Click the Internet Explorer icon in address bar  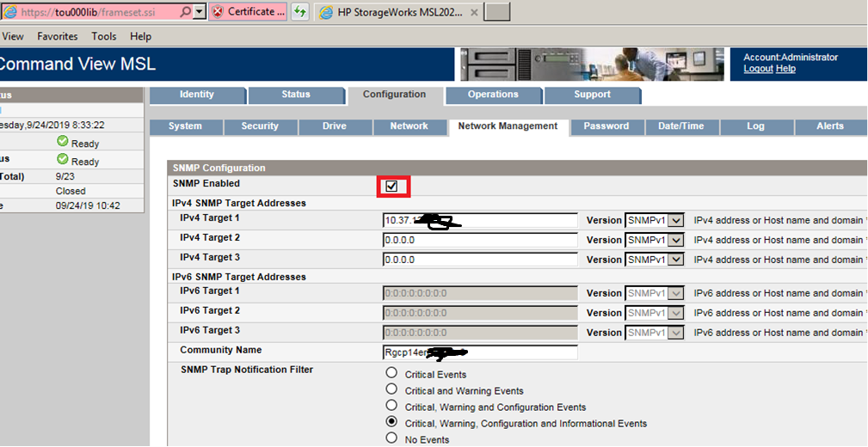pyautogui.click(x=8, y=11)
